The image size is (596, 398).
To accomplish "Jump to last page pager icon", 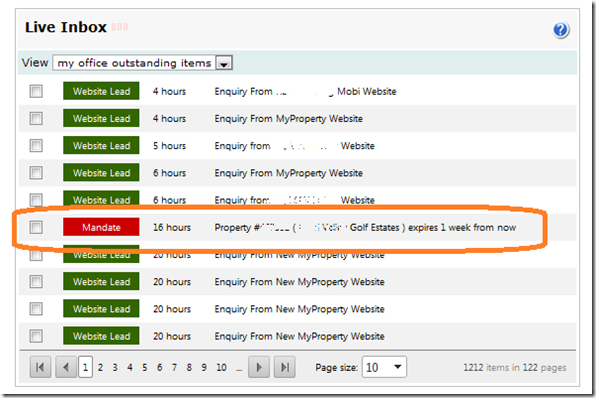I will (285, 367).
